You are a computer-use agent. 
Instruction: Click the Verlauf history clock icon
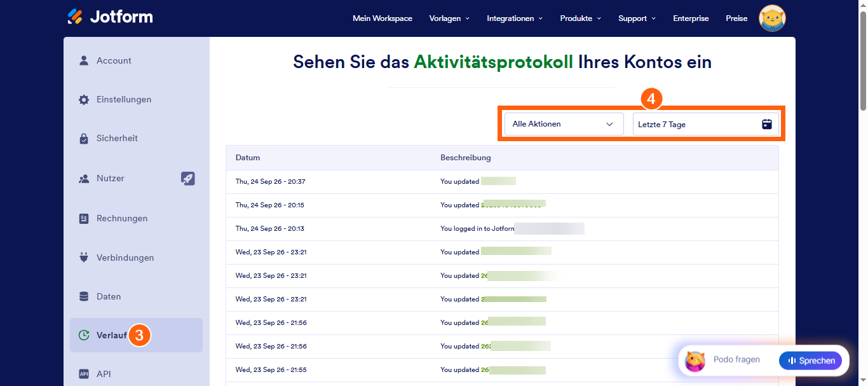click(x=83, y=335)
